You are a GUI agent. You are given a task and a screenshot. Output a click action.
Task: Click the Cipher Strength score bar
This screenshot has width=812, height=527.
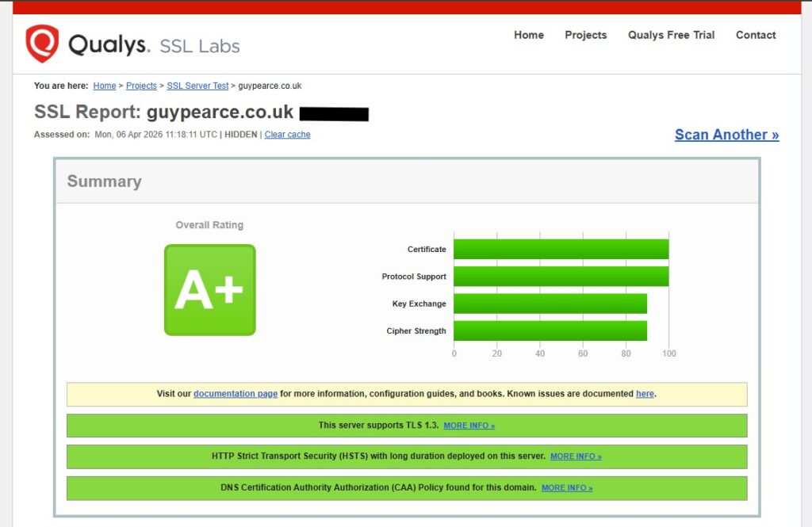550,330
